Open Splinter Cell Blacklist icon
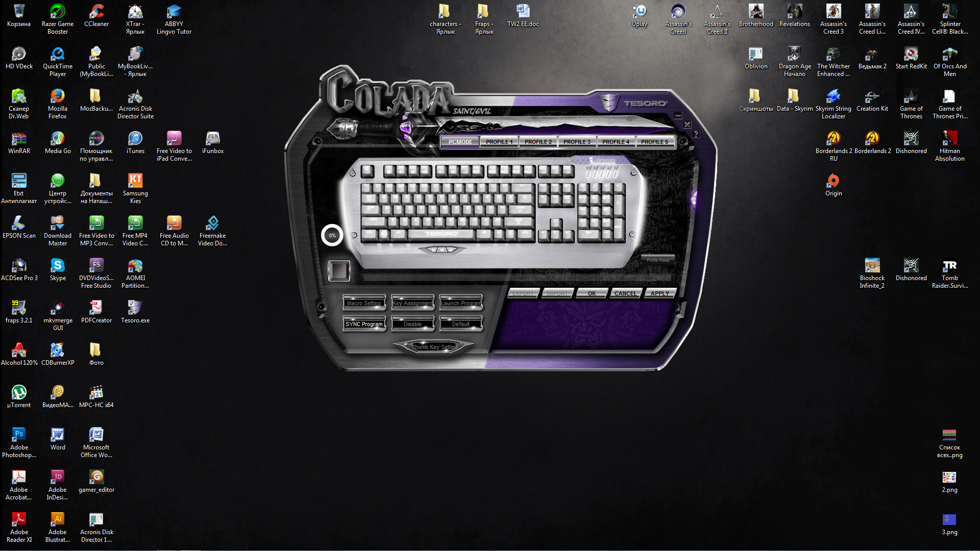 (x=950, y=19)
